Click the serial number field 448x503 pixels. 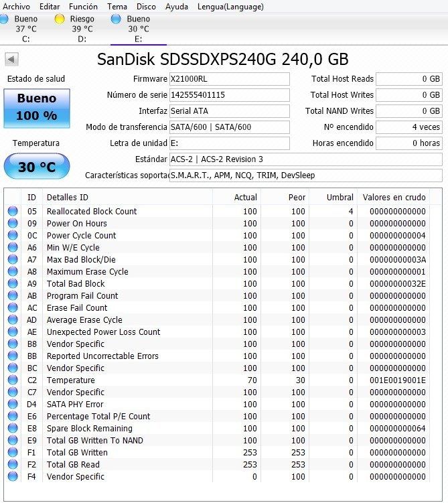229,95
